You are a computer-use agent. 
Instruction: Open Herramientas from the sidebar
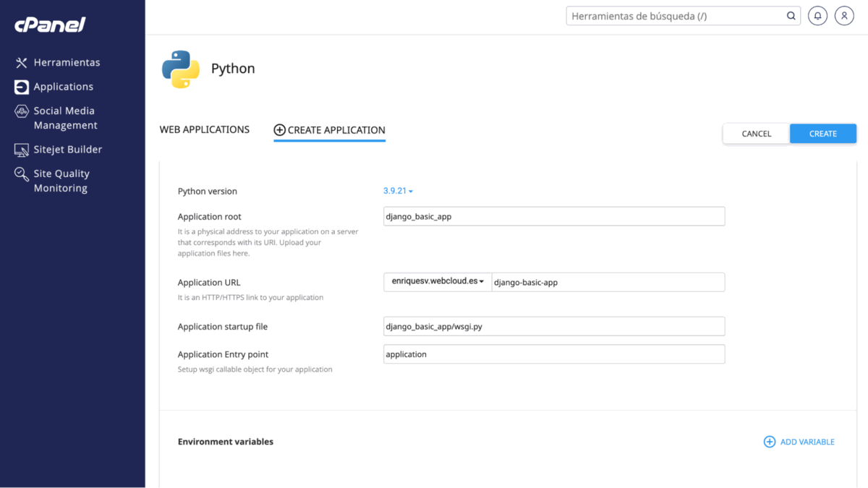point(67,62)
